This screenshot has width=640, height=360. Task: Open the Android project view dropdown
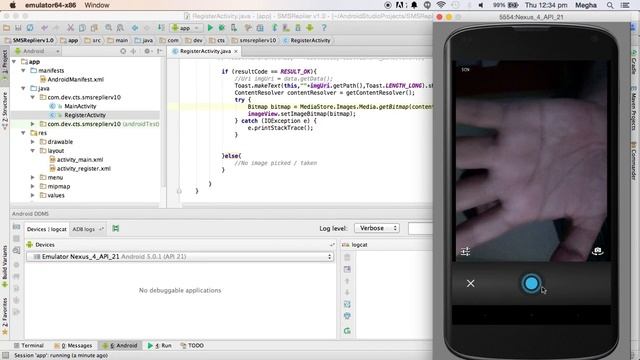pyautogui.click(x=37, y=51)
